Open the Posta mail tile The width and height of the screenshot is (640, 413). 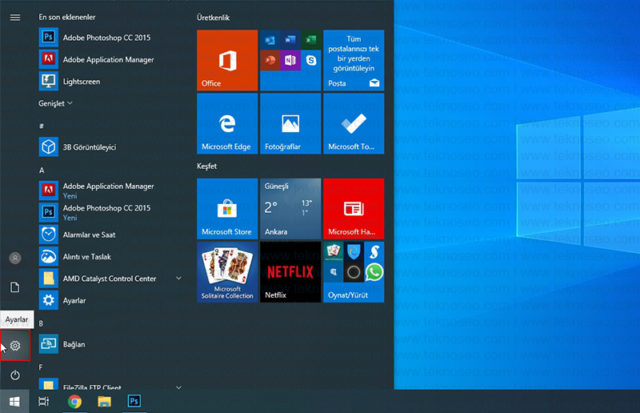tap(353, 60)
